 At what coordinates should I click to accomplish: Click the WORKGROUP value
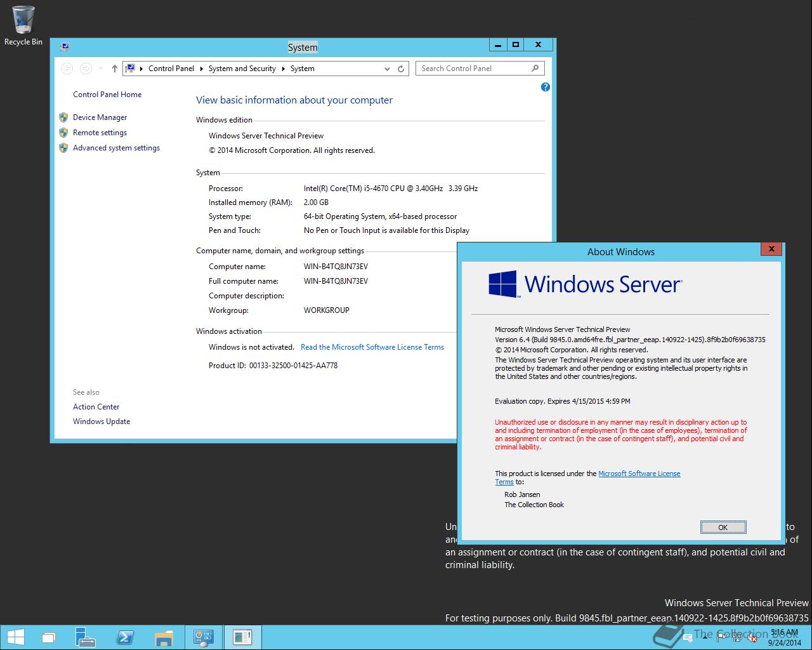327,310
